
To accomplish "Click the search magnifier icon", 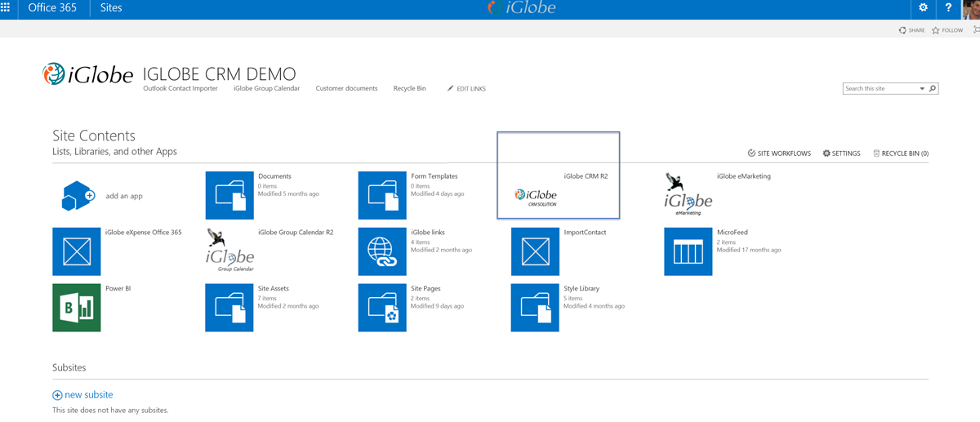I will point(933,88).
